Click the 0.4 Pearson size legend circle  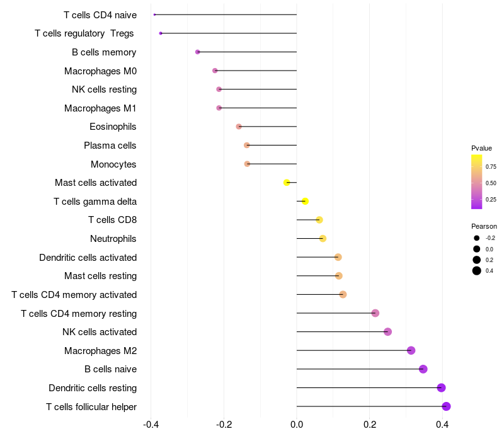(477, 271)
